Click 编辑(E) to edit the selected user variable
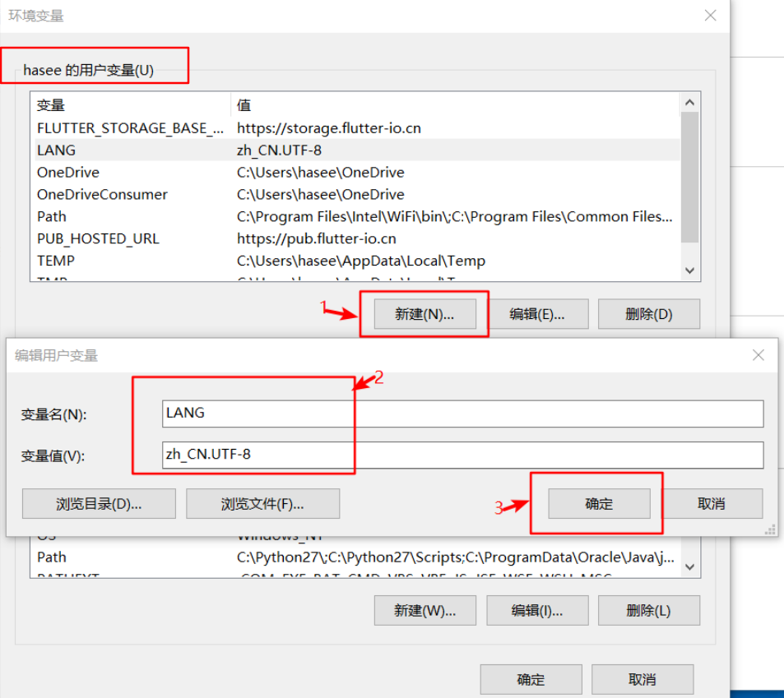The height and width of the screenshot is (698, 784). point(539,313)
